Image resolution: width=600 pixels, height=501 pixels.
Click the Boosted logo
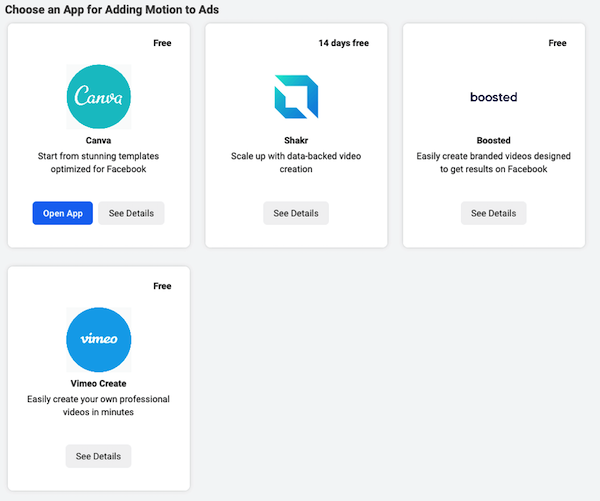[494, 97]
